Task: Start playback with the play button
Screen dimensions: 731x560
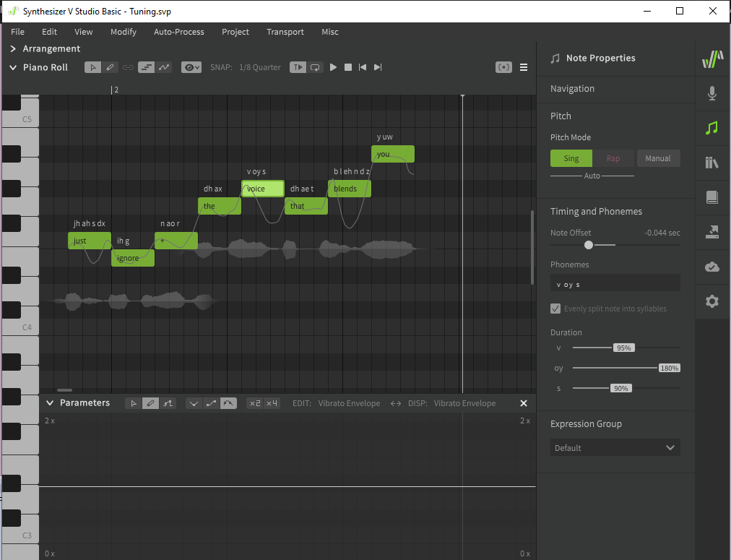Action: 333,68
